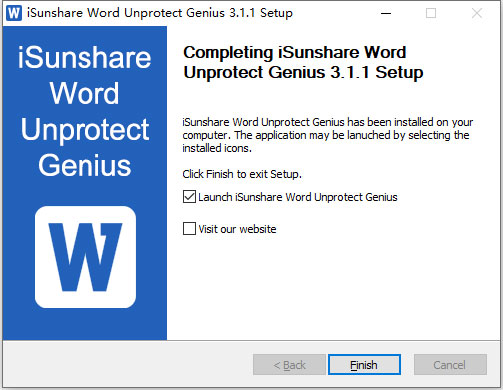Screen dimensions: 503x390
Task: Click the 'iSunshare Word Unprotect Genius' banner text
Action: pos(85,111)
